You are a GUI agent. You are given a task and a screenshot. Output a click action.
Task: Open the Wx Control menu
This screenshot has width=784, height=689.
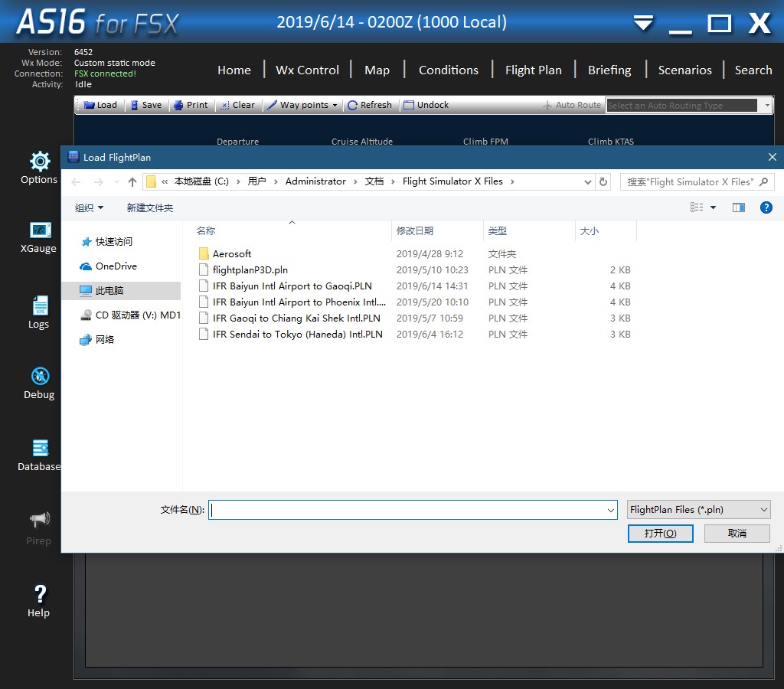[308, 70]
